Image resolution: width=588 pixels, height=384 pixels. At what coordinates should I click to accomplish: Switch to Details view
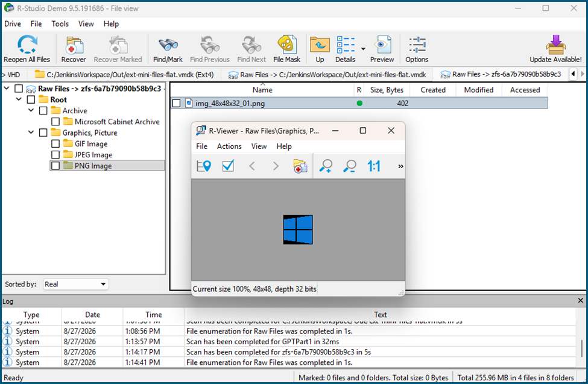point(346,49)
